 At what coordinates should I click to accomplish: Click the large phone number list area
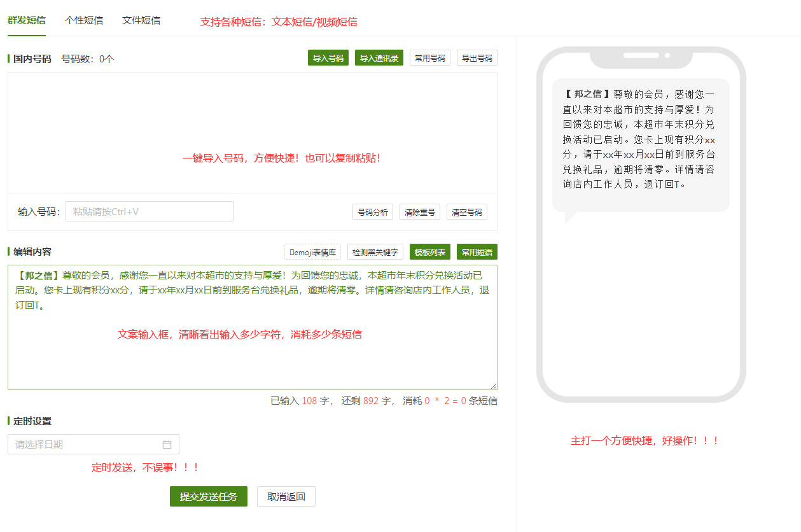coord(253,132)
